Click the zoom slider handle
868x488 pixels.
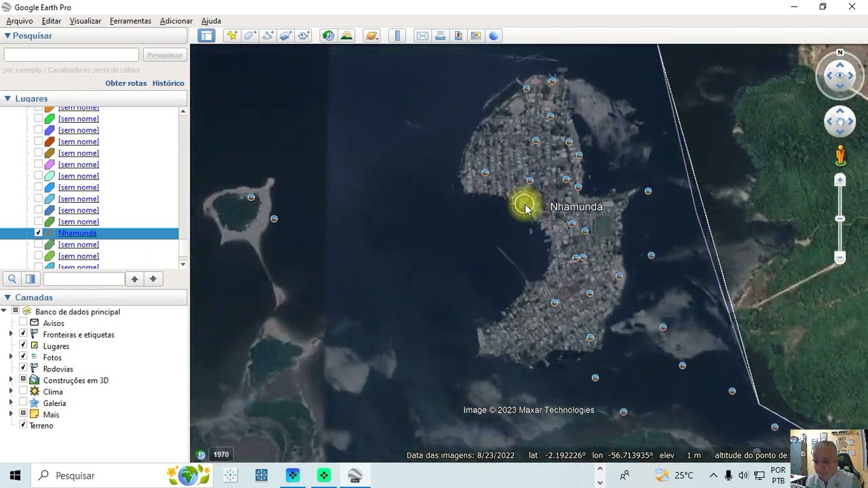840,218
